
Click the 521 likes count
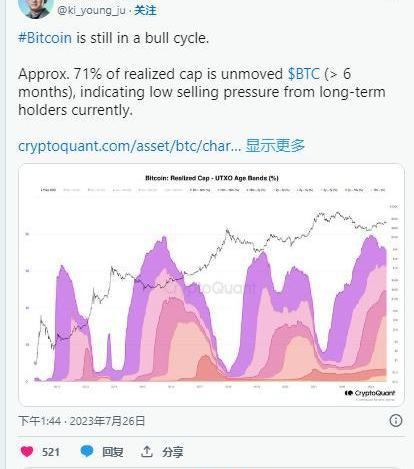tap(51, 452)
